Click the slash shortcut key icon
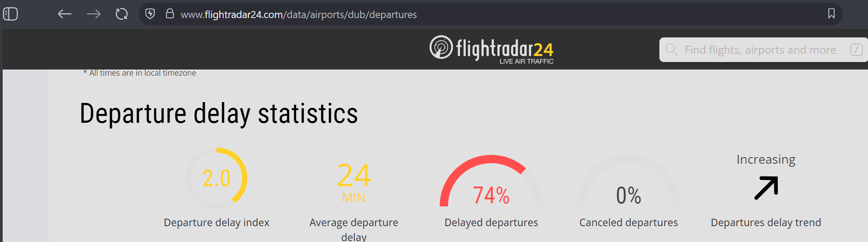Viewport: 868px width, 242px height. (856, 50)
